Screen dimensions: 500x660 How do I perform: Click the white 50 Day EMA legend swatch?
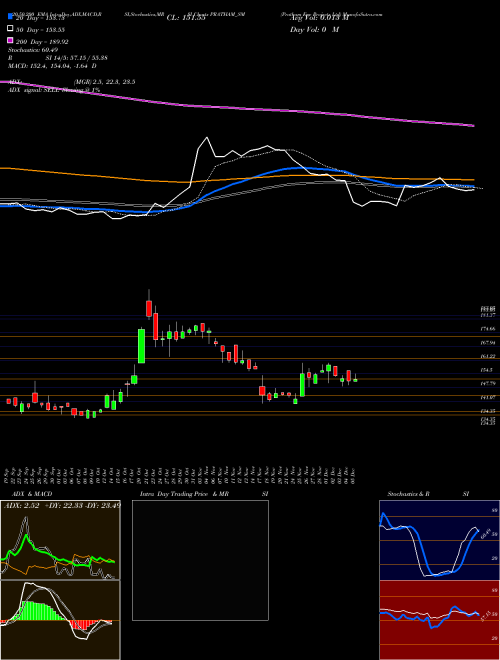click(x=10, y=29)
